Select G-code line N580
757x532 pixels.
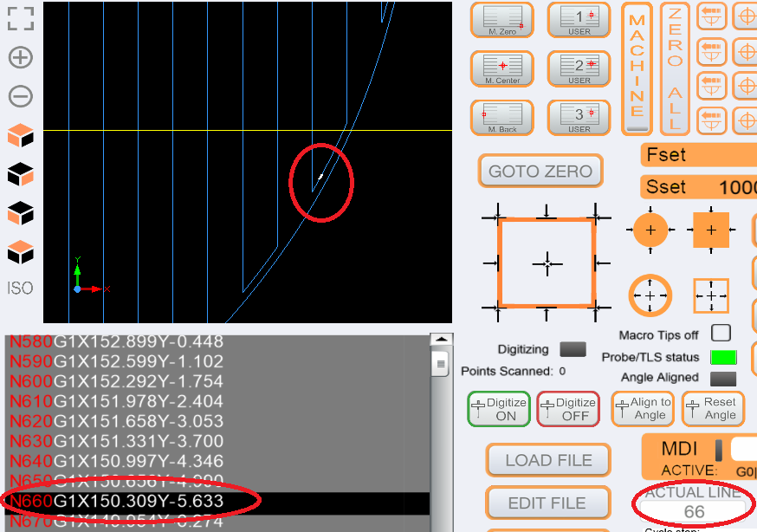[217, 341]
